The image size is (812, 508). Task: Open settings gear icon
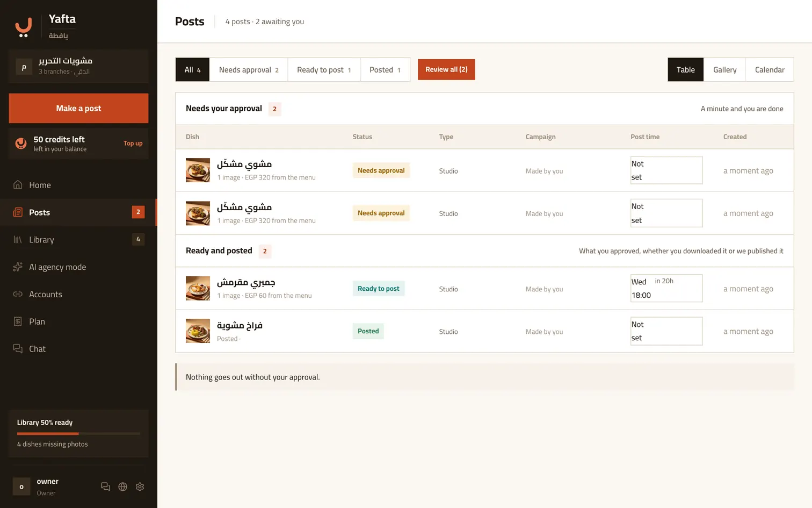point(140,486)
